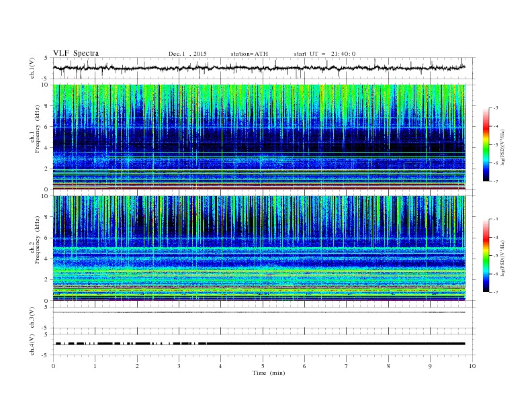
Task: Click the ch.1 spectrogram color bar
Action: tap(486, 144)
